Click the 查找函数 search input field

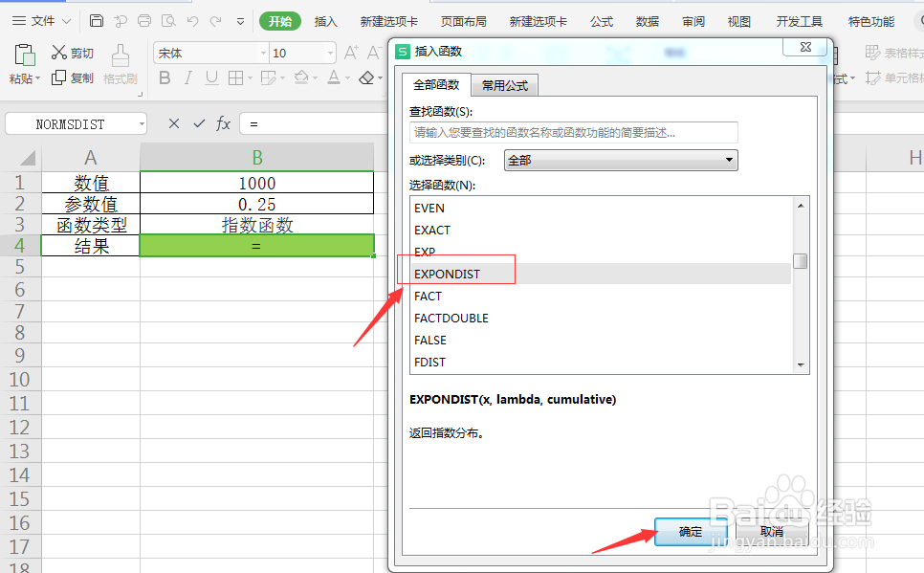573,133
